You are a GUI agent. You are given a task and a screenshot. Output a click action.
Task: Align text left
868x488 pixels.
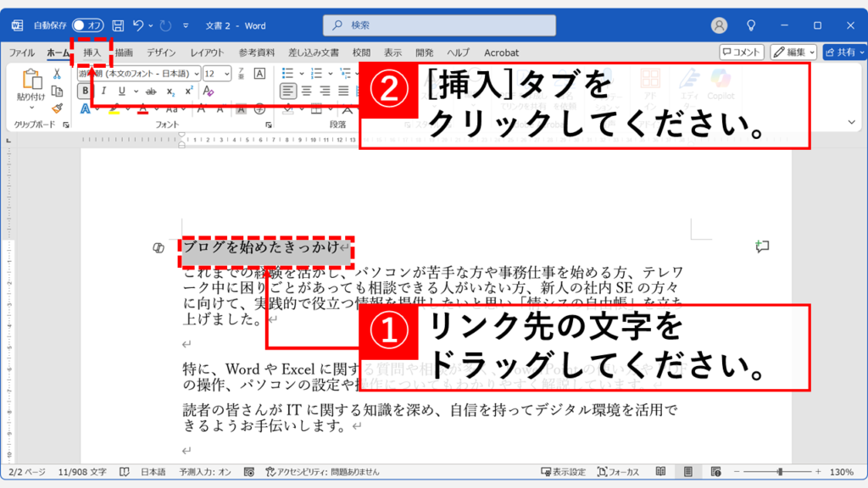point(287,91)
